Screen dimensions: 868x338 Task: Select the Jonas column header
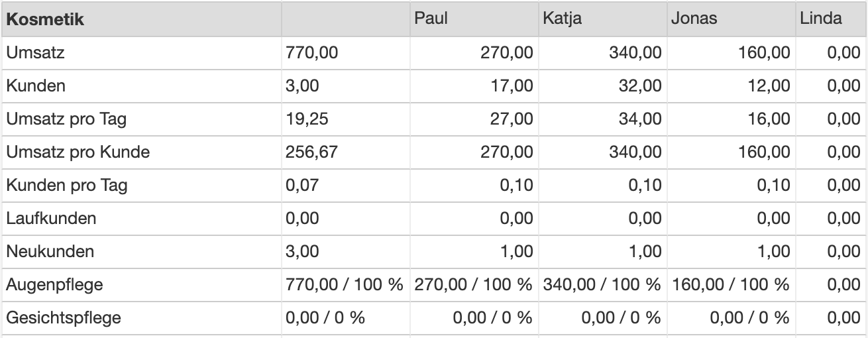[x=694, y=19]
